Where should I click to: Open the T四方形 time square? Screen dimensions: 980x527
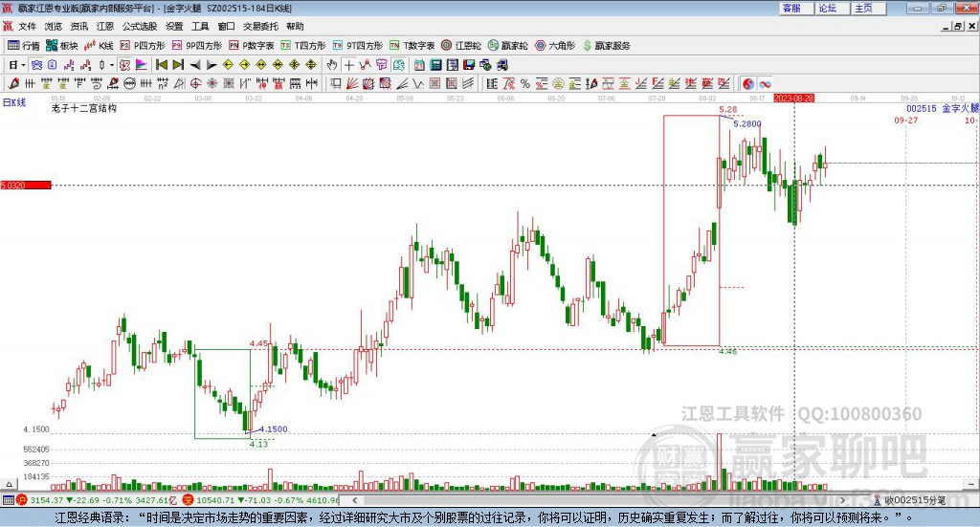pos(303,46)
